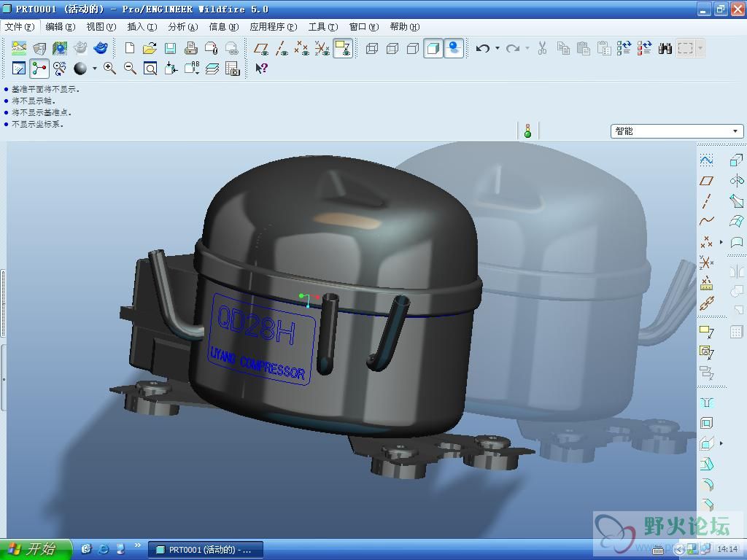Screen dimensions: 747x560
Task: Open the 文件(F) menu
Action: (20, 27)
